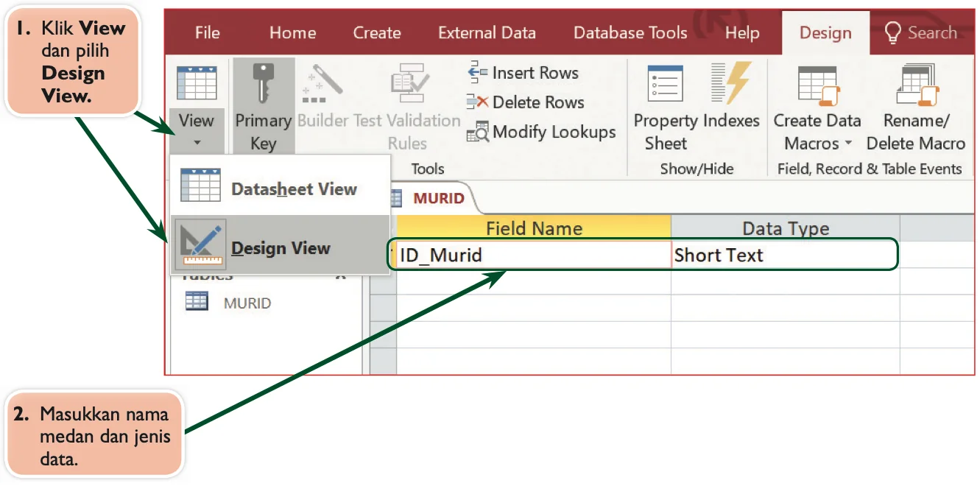Switch to the Home tab
The image size is (980, 486).
pos(292,33)
